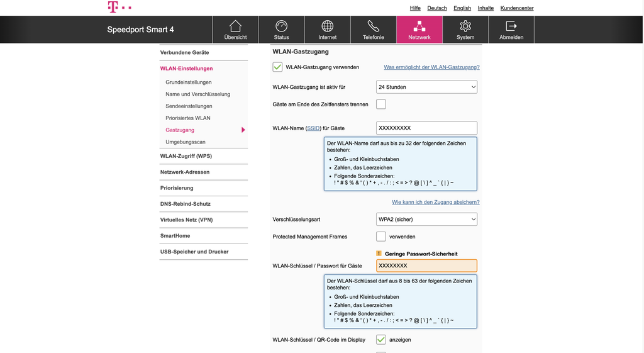Toggle WLAN-Gastzugang verwenden checkbox
644x353 pixels.
(277, 67)
